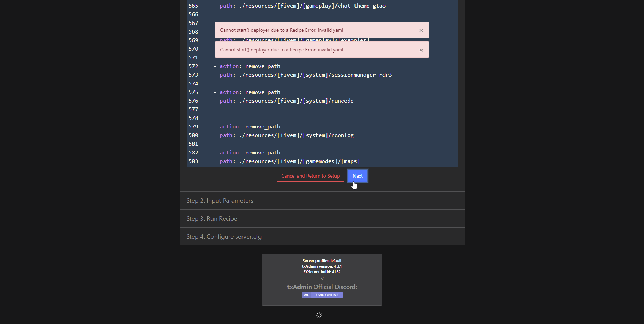This screenshot has width=644, height=324.
Task: Expand Step 3: Run Recipe
Action: pyautogui.click(x=211, y=218)
